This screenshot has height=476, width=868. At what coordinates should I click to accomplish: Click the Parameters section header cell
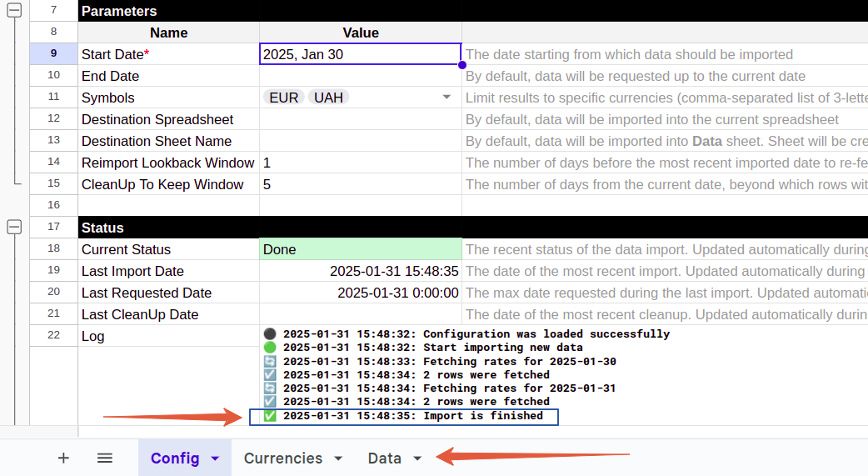(168, 11)
